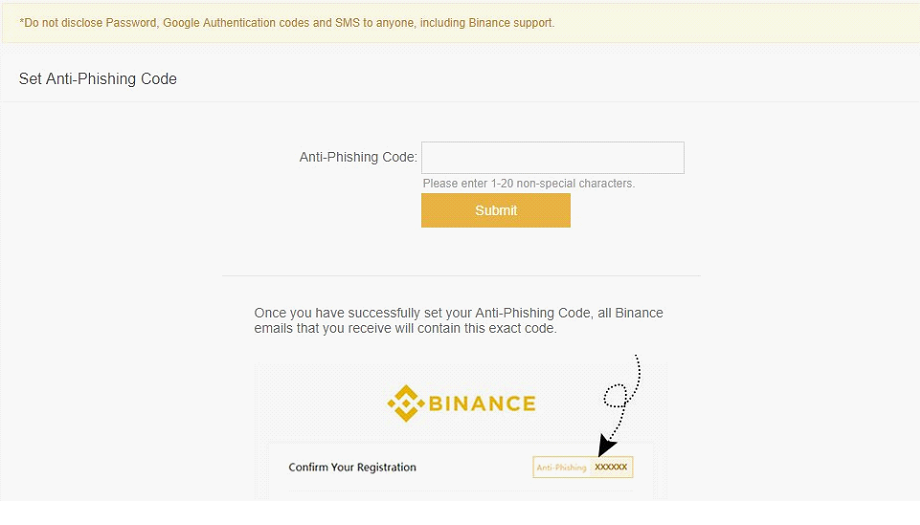The width and height of the screenshot is (920, 525).
Task: Click the asterisk starting the warning banner
Action: tap(22, 22)
